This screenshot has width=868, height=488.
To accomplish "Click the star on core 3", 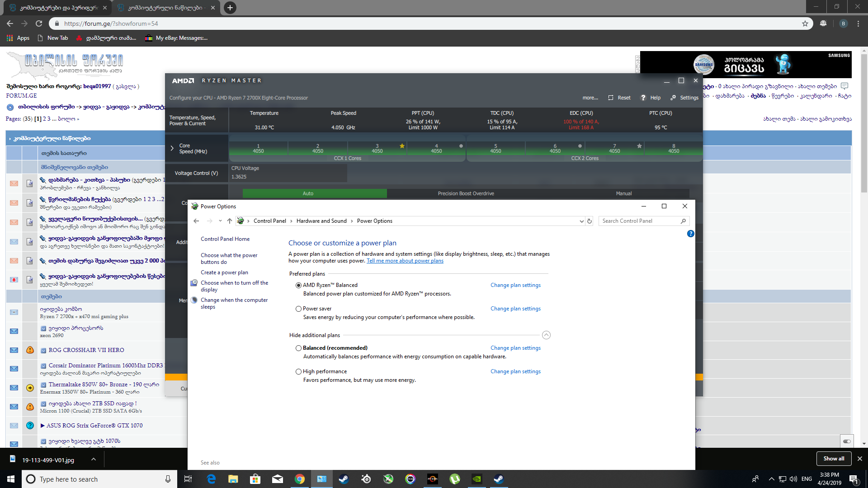I will [402, 146].
